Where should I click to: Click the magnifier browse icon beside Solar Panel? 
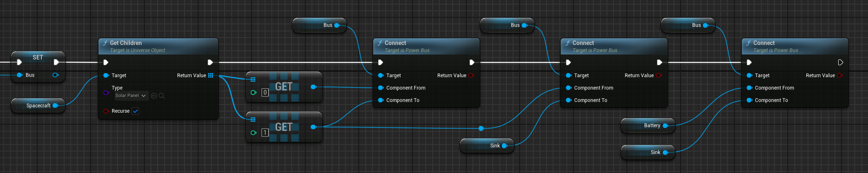pyautogui.click(x=162, y=96)
